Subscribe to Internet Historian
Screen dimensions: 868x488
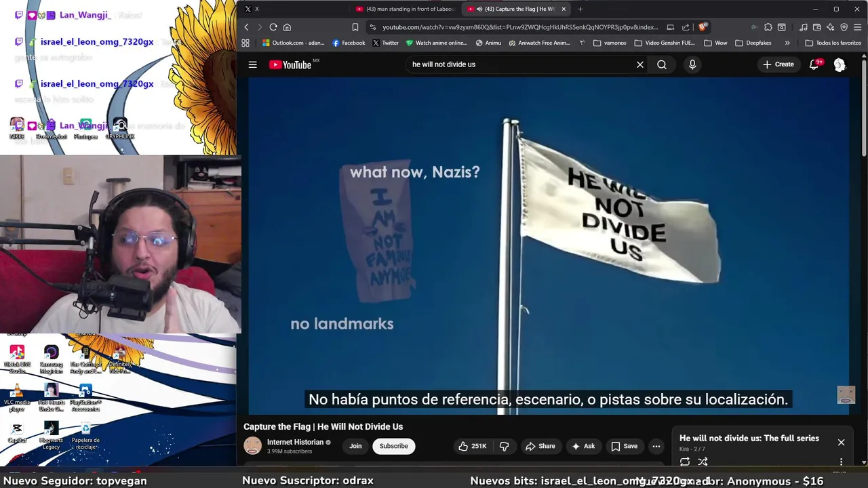[x=393, y=446]
